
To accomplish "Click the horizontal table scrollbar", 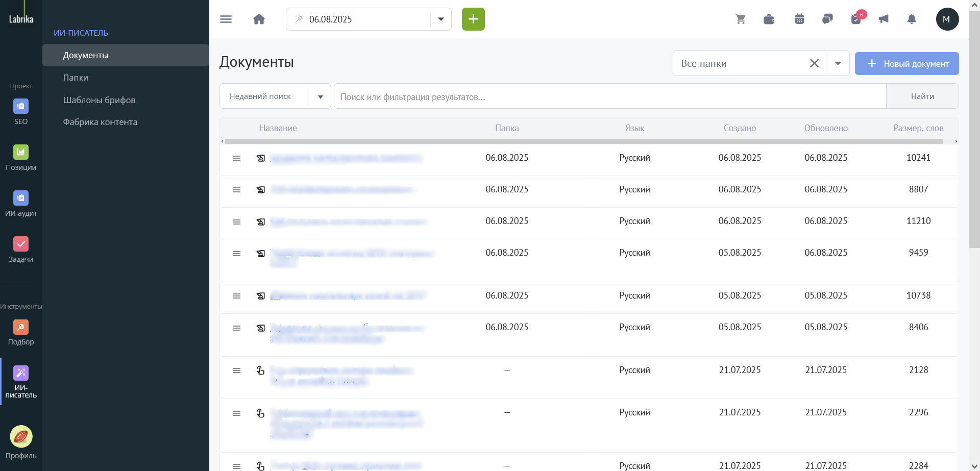I will pos(584,141).
